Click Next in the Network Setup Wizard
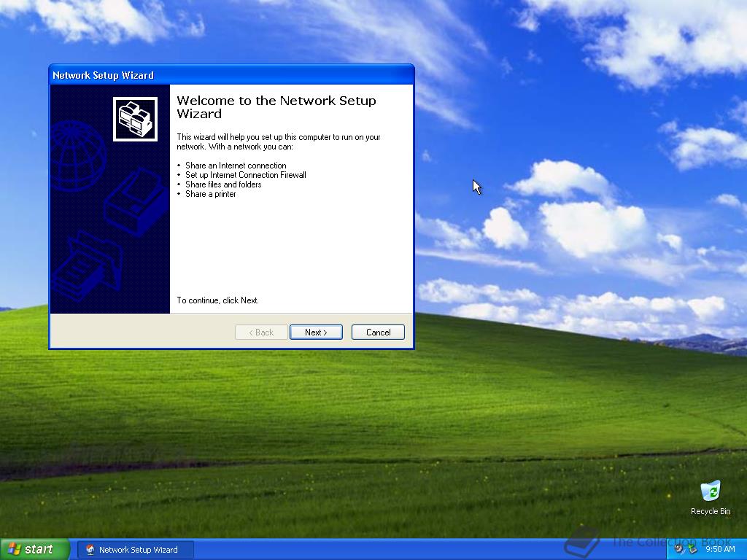The height and width of the screenshot is (560, 747). (316, 332)
